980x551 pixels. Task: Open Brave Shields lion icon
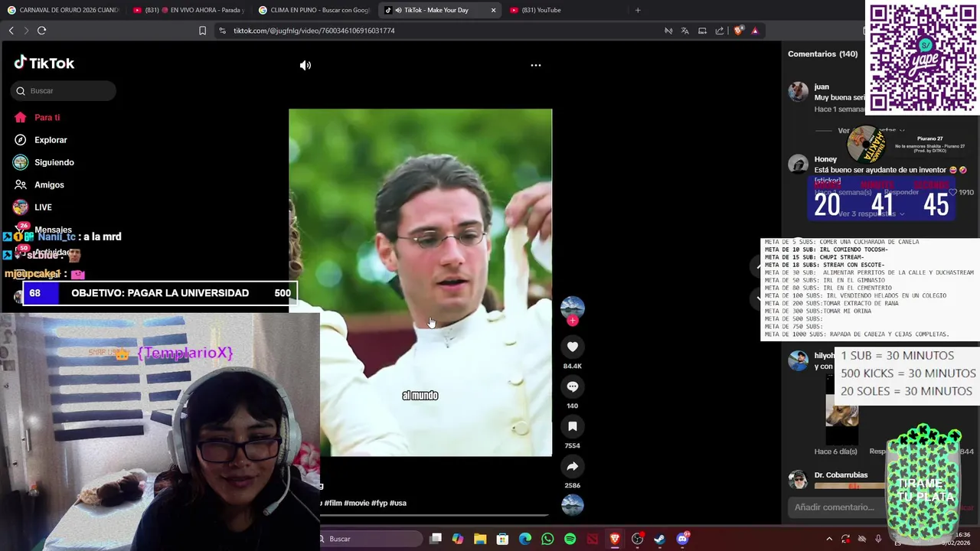(738, 31)
